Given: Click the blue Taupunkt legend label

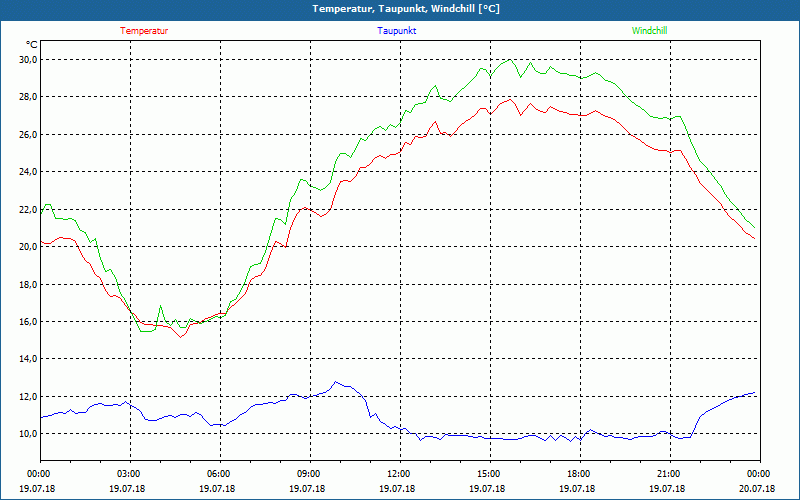Looking at the screenshot, I should coord(396,31).
